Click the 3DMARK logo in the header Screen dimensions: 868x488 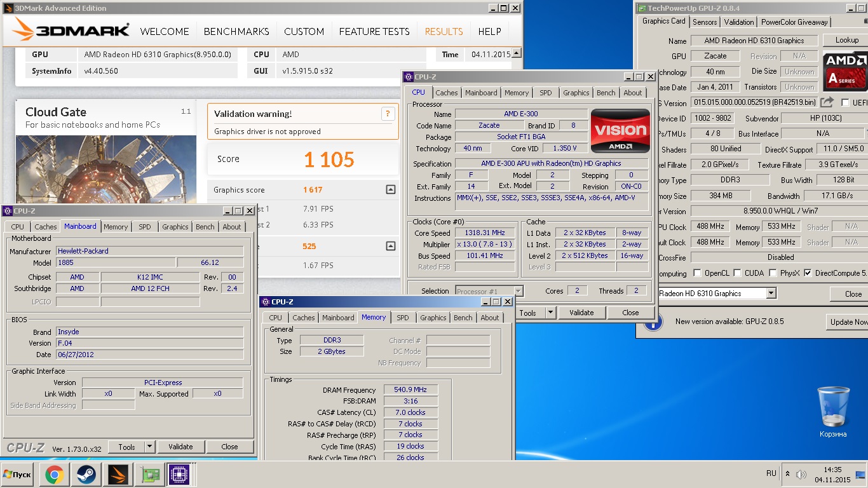coord(71,30)
